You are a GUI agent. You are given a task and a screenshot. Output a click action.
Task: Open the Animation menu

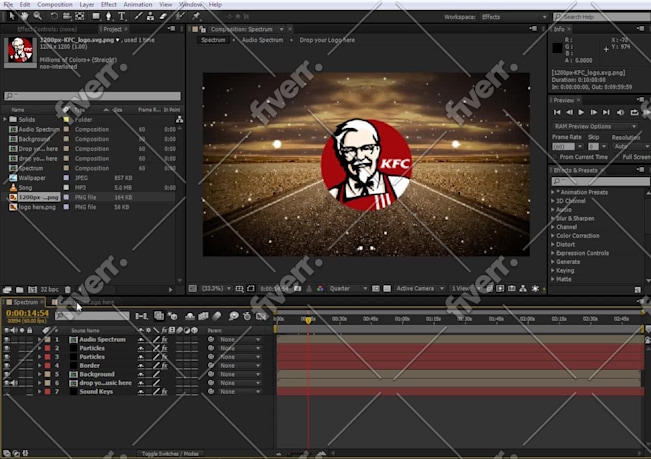tap(138, 5)
